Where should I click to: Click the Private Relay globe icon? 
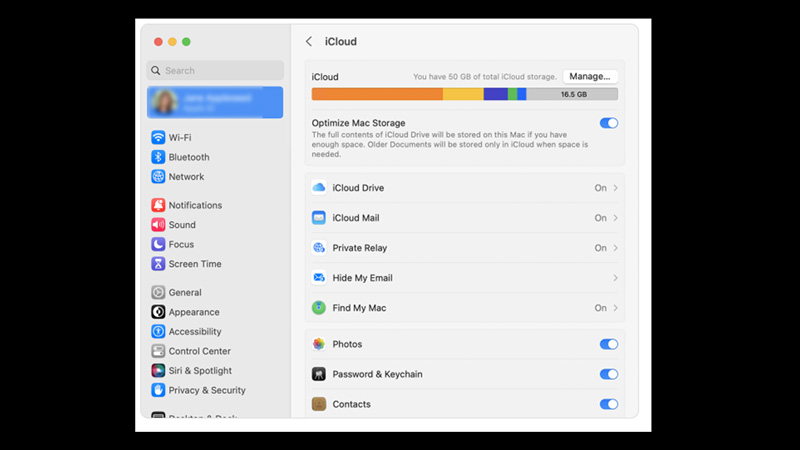coord(319,248)
